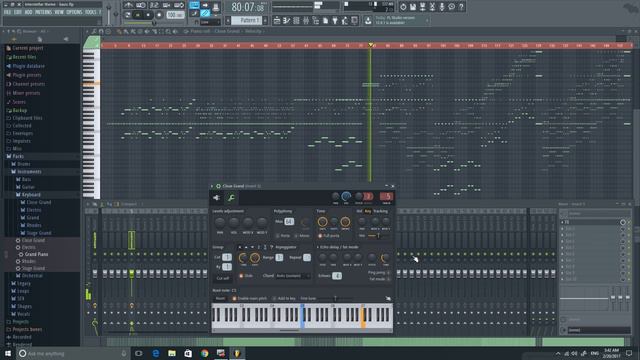Image resolution: width=640 pixels, height=360 pixels.
Task: Click the Polyphony Max value field
Action: tap(289, 222)
